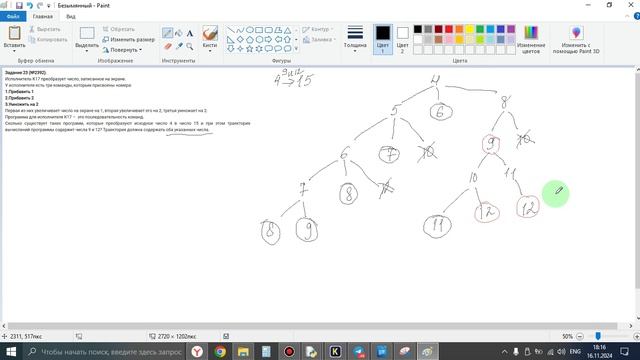Image resolution: width=640 pixels, height=360 pixels.
Task: Activate Color 1 (Цвет 1) box
Action: pyautogui.click(x=382, y=40)
